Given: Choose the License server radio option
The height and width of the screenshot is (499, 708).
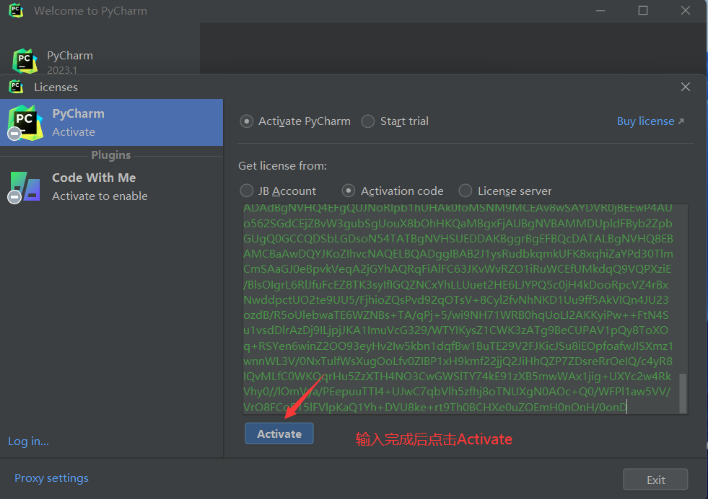Looking at the screenshot, I should pos(505,191).
